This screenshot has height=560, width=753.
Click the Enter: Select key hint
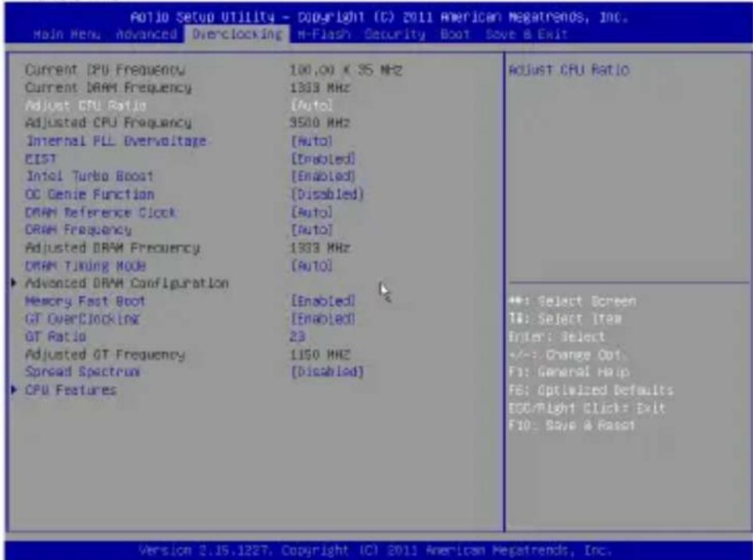557,337
